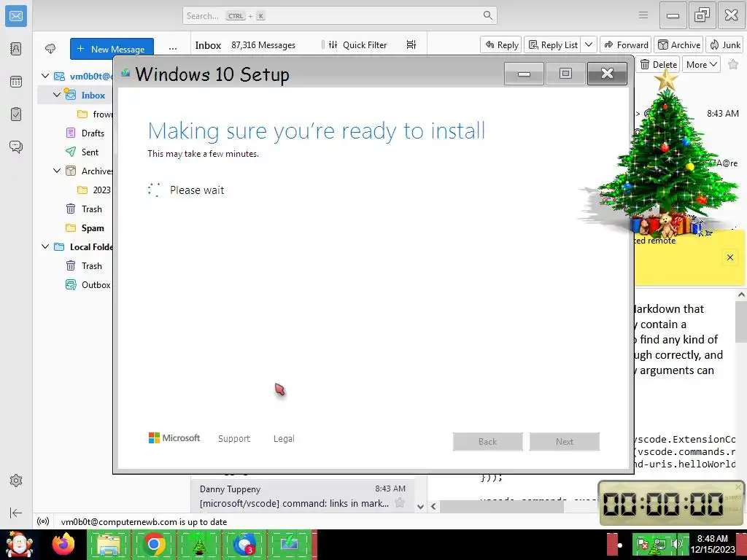
Task: Click the online status indicator icon
Action: (x=43, y=521)
